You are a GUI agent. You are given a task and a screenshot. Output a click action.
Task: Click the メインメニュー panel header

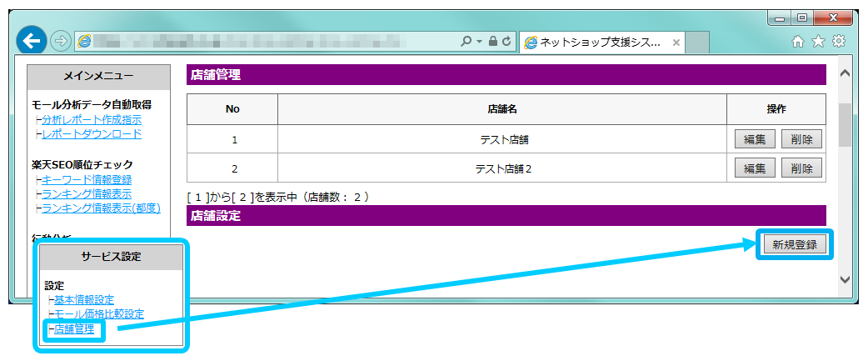point(98,77)
